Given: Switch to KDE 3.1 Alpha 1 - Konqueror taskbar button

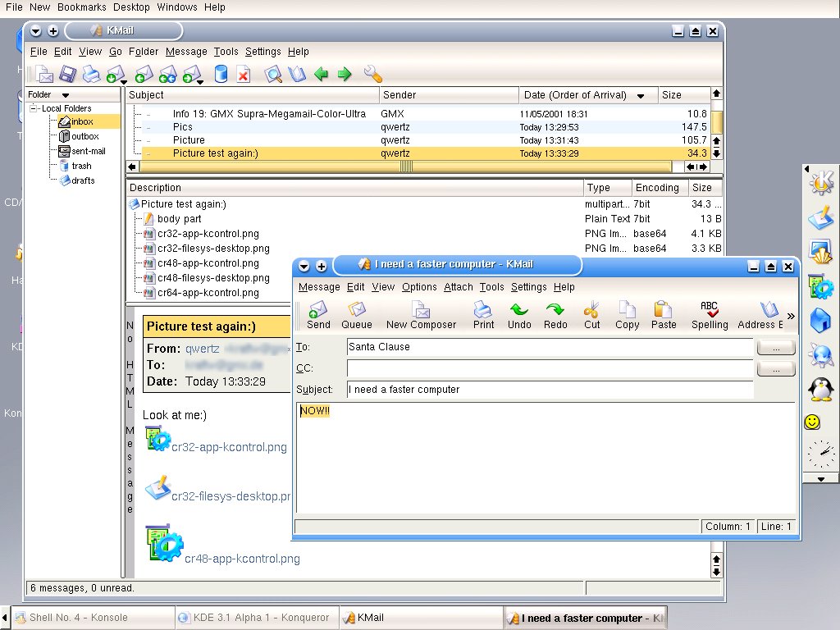Looking at the screenshot, I should pyautogui.click(x=257, y=618).
